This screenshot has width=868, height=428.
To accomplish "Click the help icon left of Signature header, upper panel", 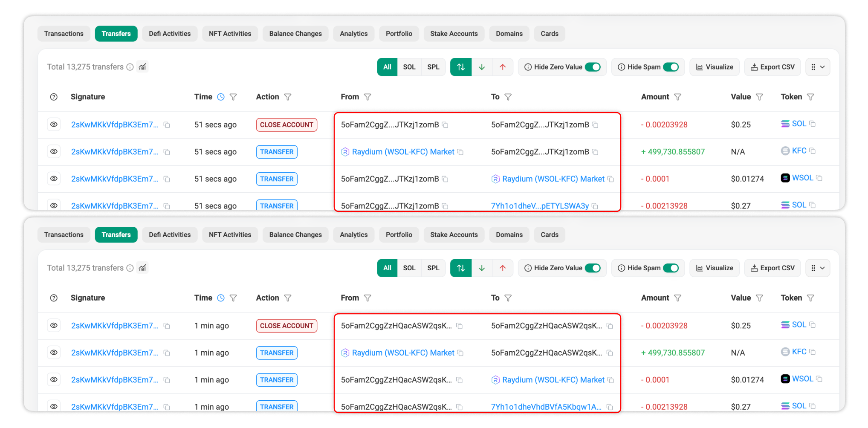I will pyautogui.click(x=54, y=97).
